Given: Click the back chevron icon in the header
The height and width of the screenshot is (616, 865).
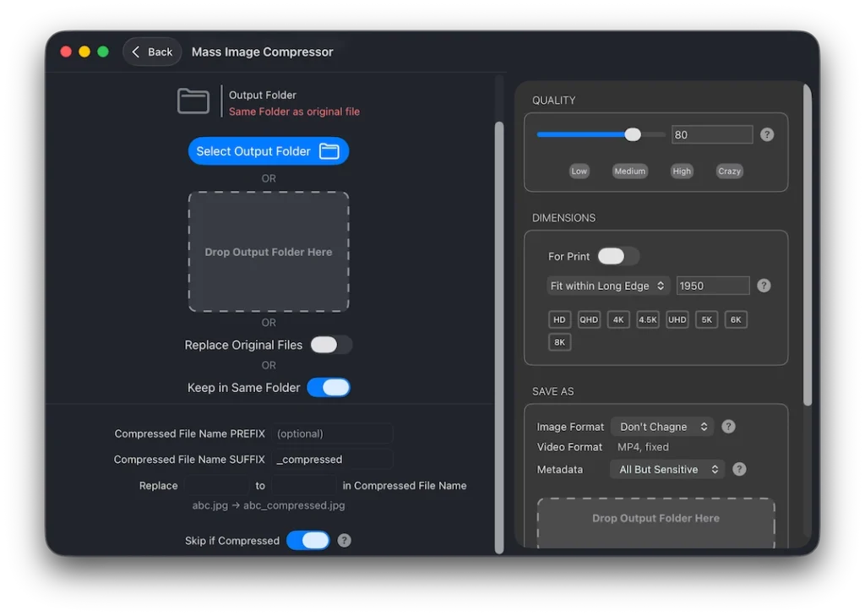Looking at the screenshot, I should click(137, 51).
